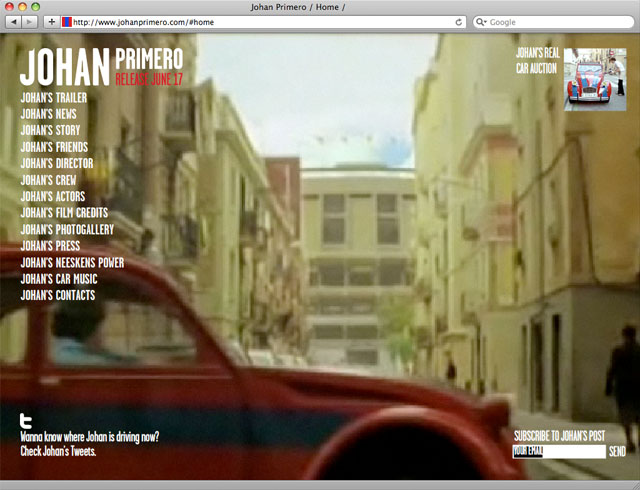Click the site favicon in address bar
Image resolution: width=640 pixels, height=490 pixels.
point(67,22)
